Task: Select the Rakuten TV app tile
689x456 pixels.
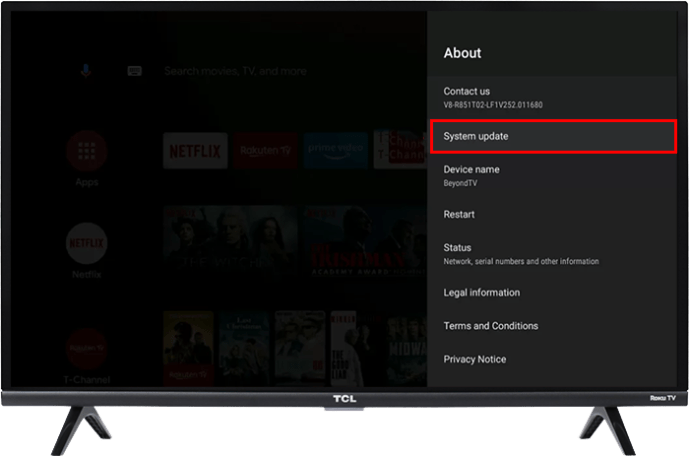Action: (x=266, y=151)
